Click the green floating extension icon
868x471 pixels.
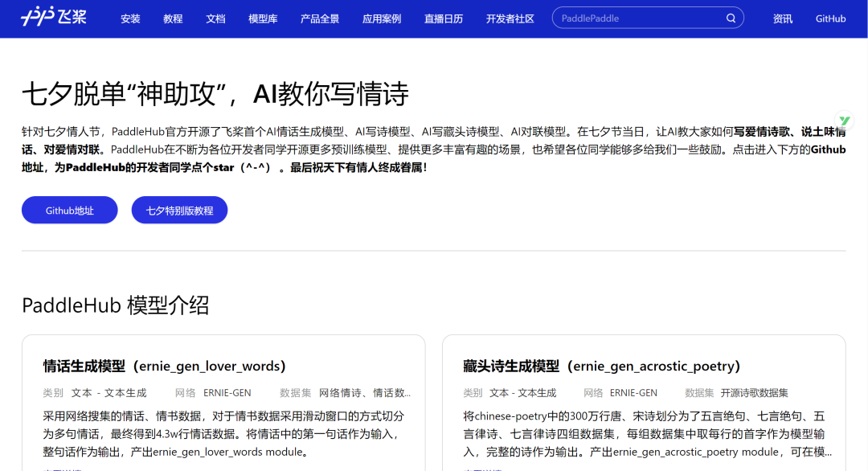point(844,120)
